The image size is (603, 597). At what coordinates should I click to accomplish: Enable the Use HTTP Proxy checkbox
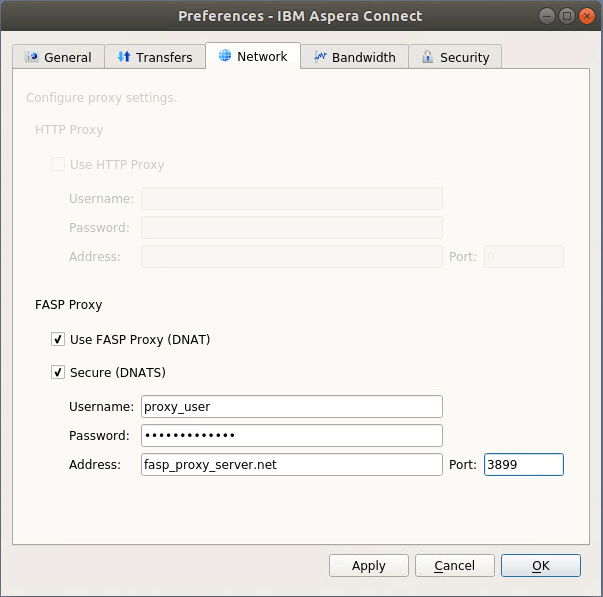(x=58, y=165)
